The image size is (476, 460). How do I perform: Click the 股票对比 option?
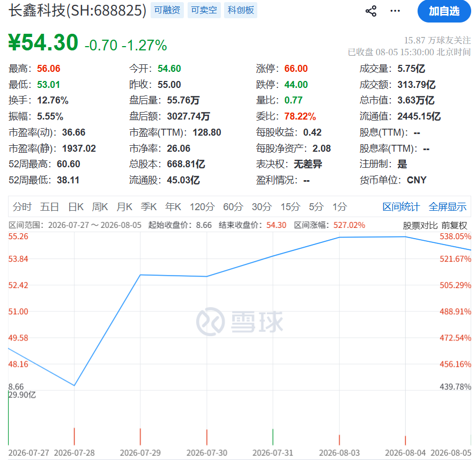pos(420,226)
